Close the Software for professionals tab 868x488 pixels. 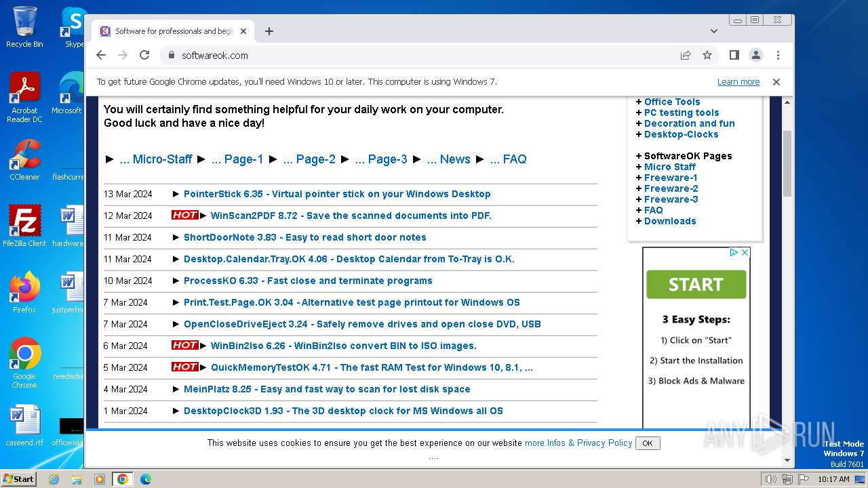243,31
